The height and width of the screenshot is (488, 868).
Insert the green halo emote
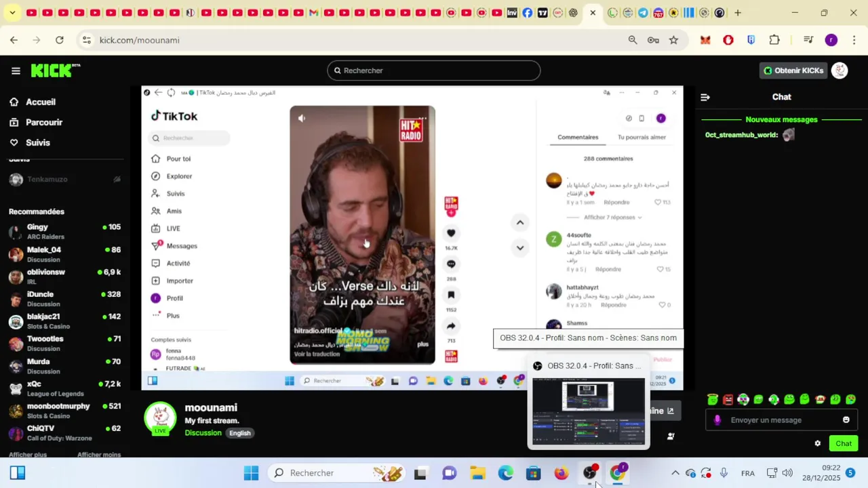[713, 400]
